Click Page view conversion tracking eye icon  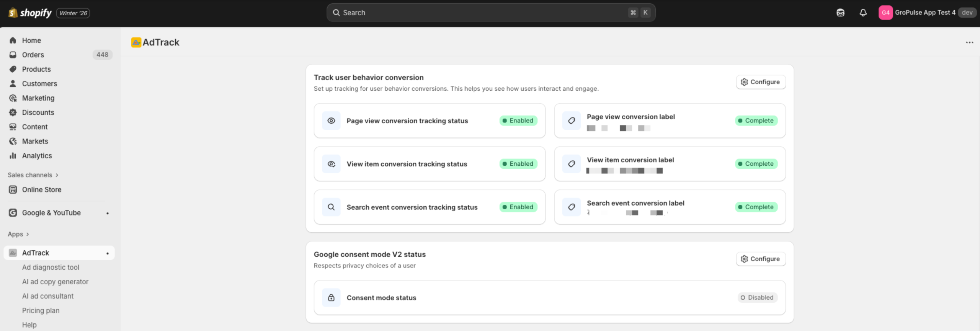331,121
